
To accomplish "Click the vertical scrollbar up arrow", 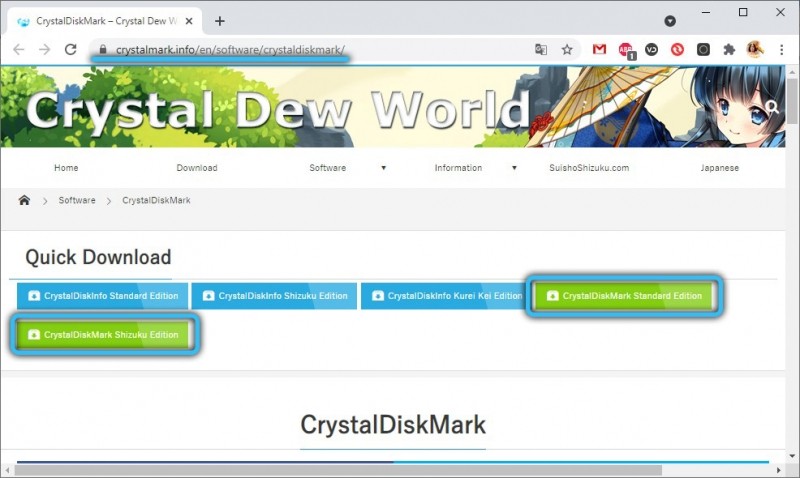I will point(792,73).
